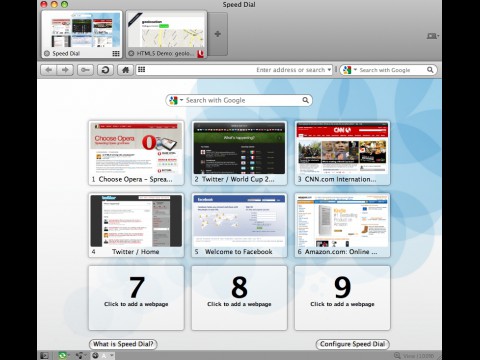This screenshot has width=480, height=360.
Task: Switch to the Speed Dial tab
Action: (x=82, y=35)
